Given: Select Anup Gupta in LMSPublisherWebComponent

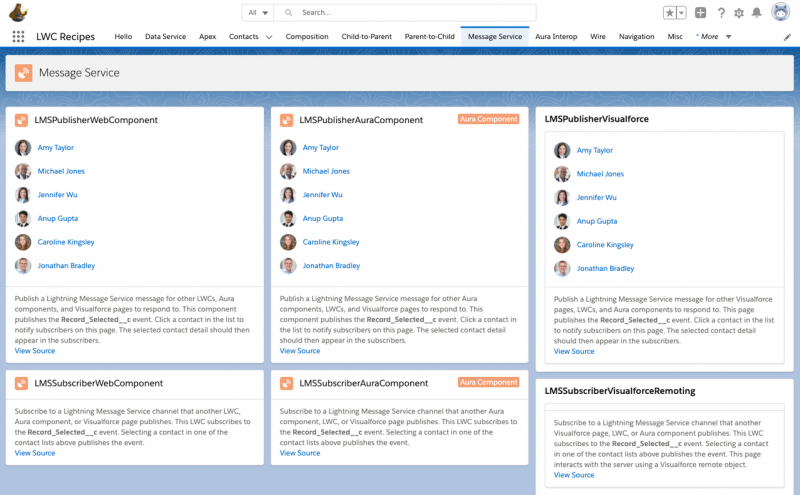Looking at the screenshot, I should click(58, 218).
